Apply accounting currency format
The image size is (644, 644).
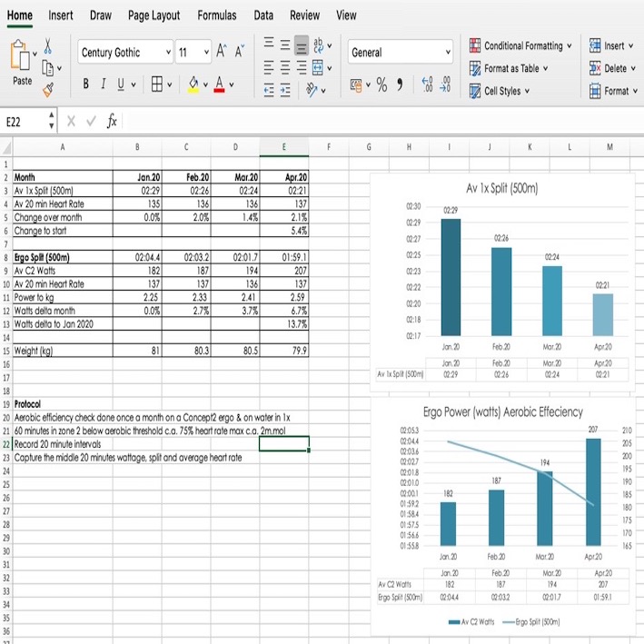coord(356,85)
